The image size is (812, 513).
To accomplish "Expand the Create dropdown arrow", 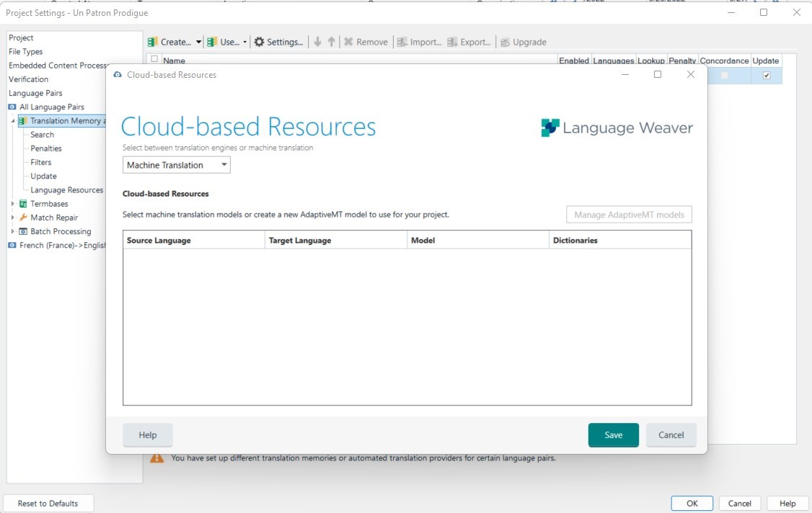I will coord(198,42).
